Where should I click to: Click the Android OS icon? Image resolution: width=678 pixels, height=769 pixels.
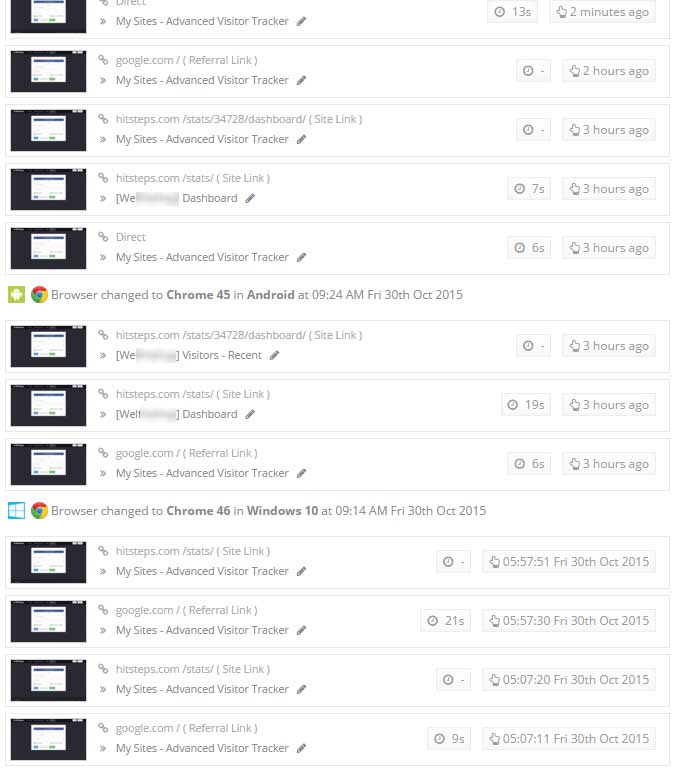(x=16, y=295)
